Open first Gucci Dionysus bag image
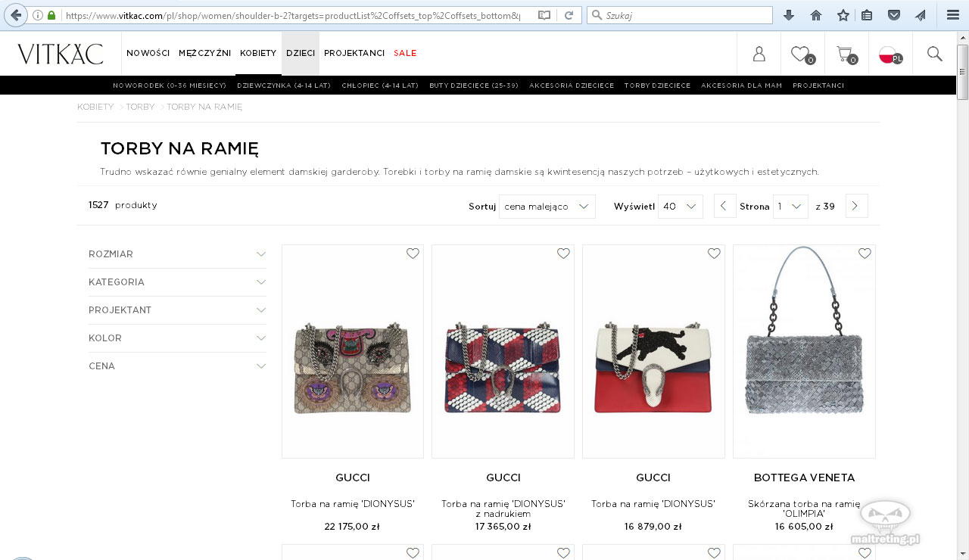Viewport: 969px width, 560px height. [x=353, y=351]
